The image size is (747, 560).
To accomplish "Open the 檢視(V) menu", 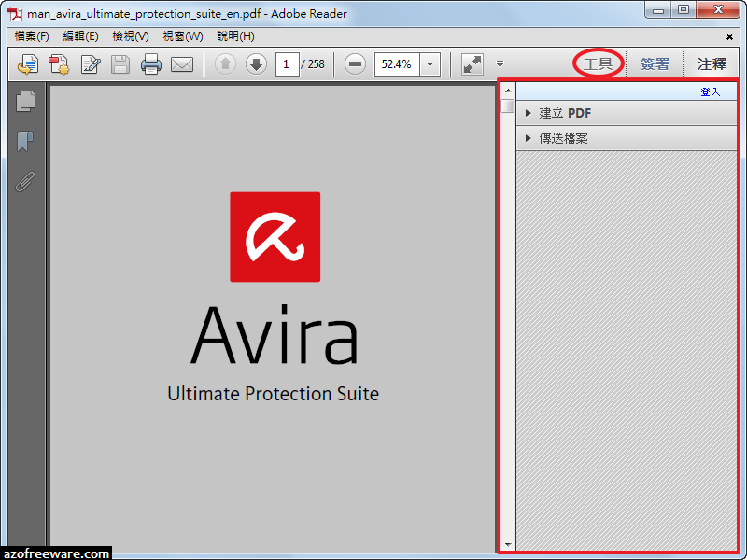I will click(x=131, y=36).
